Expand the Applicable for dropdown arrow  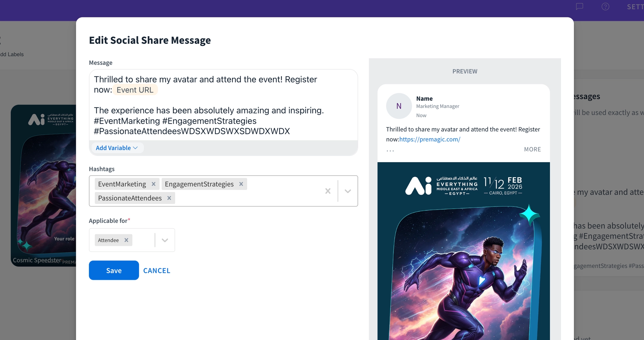click(165, 240)
